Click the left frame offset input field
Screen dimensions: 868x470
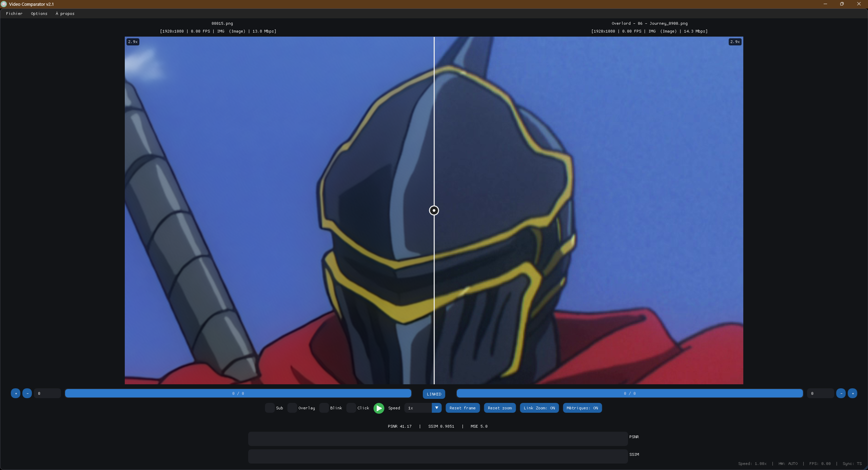(47, 393)
